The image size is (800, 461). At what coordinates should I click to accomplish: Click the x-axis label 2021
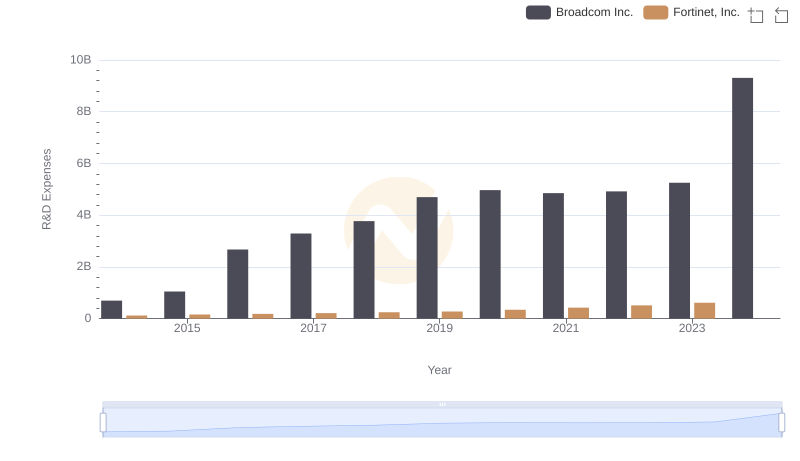point(566,328)
